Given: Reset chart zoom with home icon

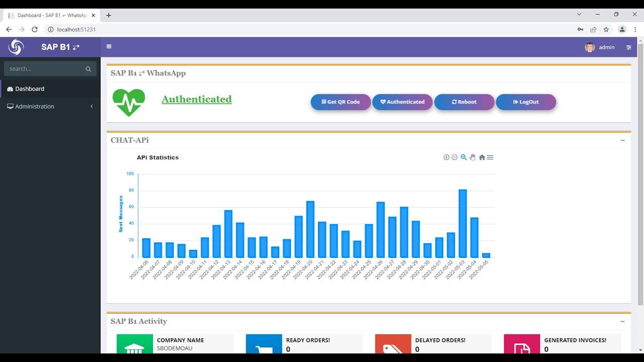Looking at the screenshot, I should 482,157.
